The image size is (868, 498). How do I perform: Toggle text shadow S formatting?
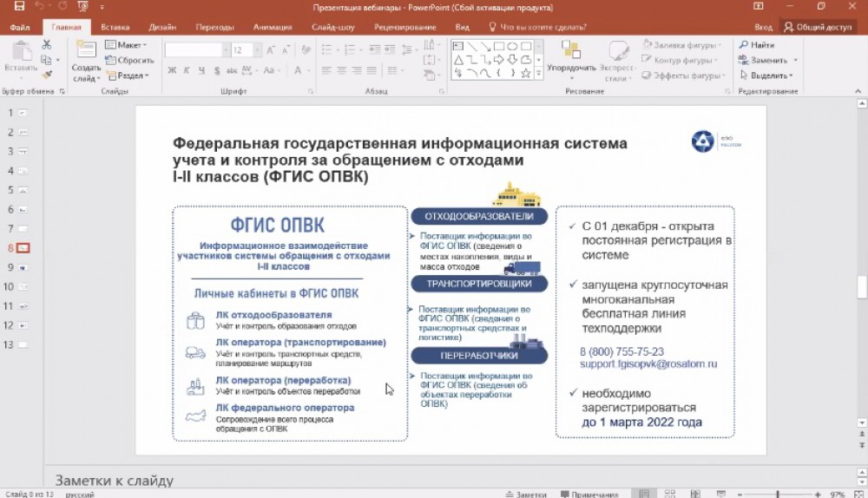(x=216, y=70)
